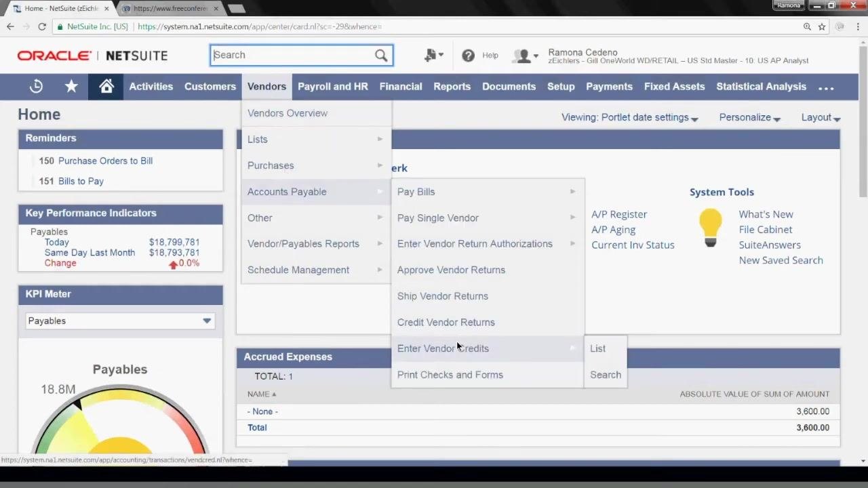The width and height of the screenshot is (868, 488).
Task: Choose Print Checks and Forms
Action: [x=488, y=375]
